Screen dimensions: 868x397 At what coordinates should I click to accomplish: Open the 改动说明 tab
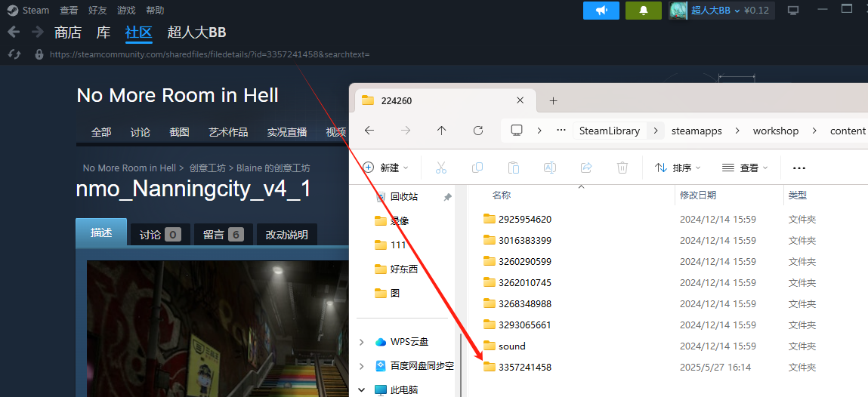click(x=287, y=235)
